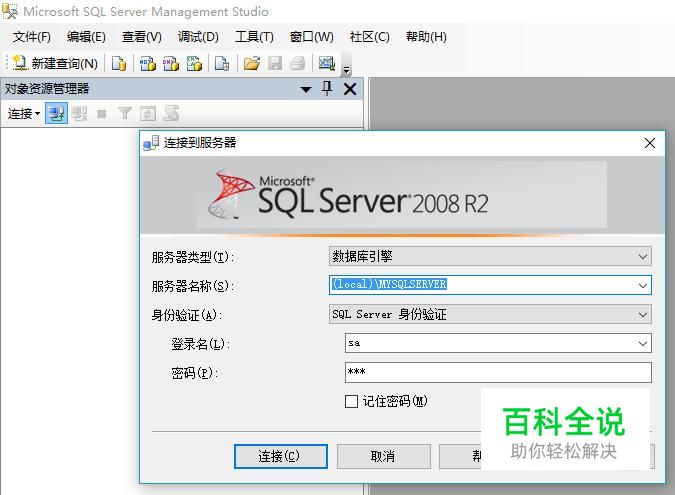This screenshot has width=675, height=495.
Task: Click the Print icon in toolbar
Action: point(297,63)
